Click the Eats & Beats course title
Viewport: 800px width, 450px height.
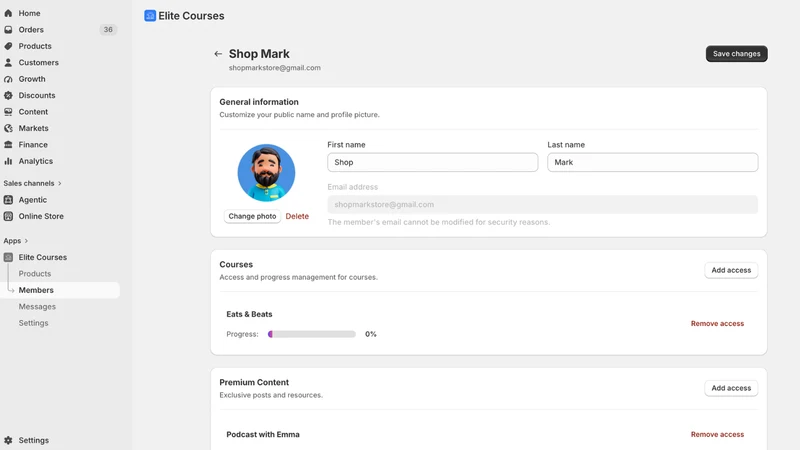click(x=249, y=314)
